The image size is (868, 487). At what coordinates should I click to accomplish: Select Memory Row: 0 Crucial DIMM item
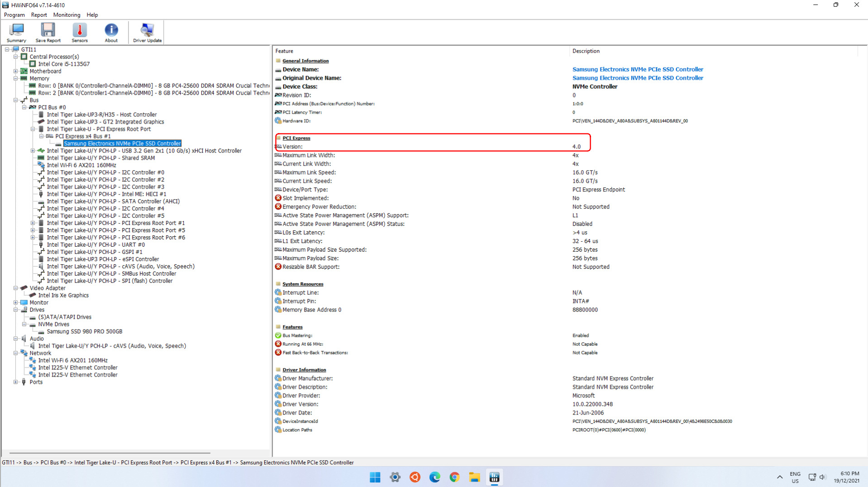[154, 86]
